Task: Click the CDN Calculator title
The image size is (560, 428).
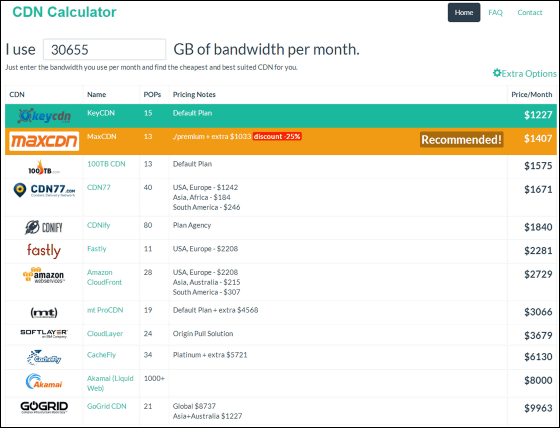Action: click(x=64, y=12)
